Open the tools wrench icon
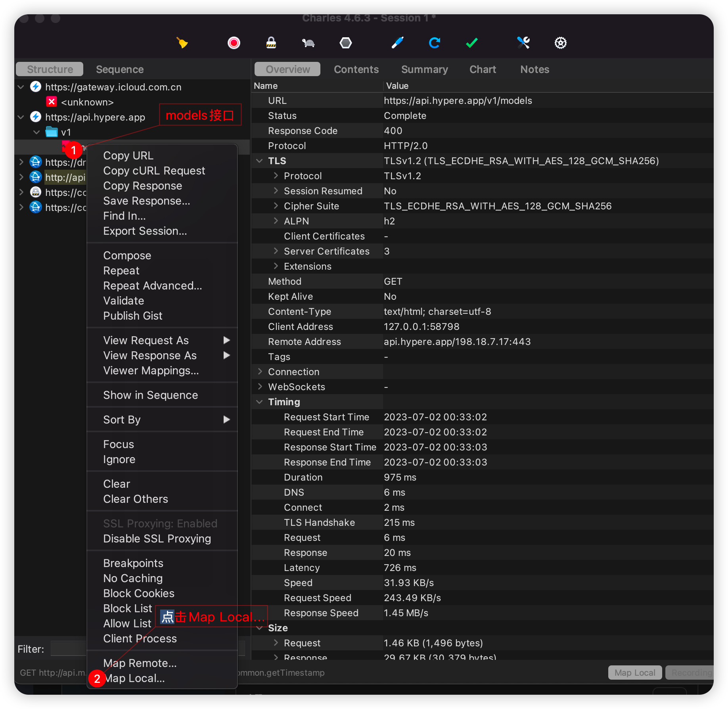728x709 pixels. click(523, 42)
